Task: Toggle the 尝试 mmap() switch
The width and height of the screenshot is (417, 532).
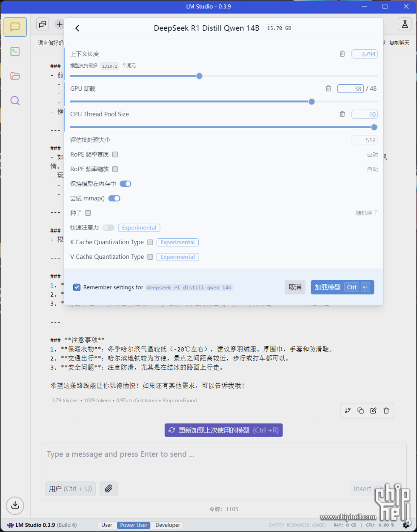Action: click(x=114, y=198)
